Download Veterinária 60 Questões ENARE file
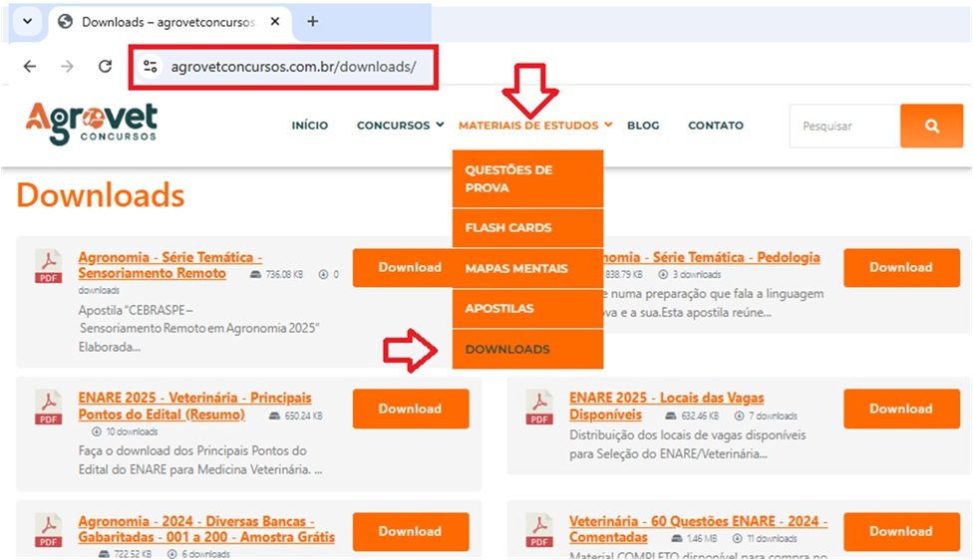The image size is (973, 560). point(901,531)
